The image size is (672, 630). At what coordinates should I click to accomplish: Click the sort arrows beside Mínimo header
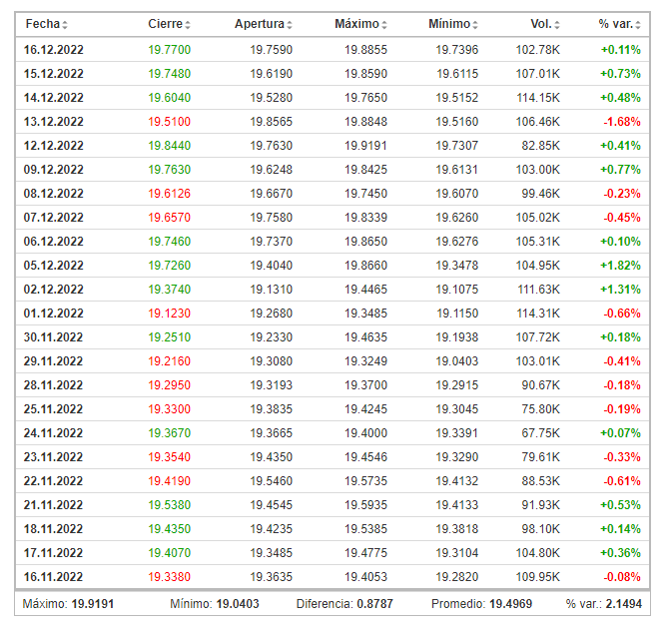pos(475,25)
